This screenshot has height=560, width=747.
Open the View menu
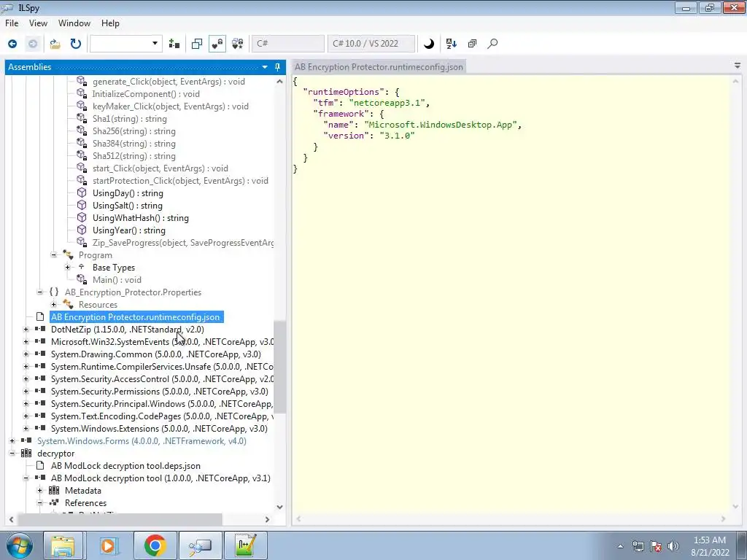(38, 23)
